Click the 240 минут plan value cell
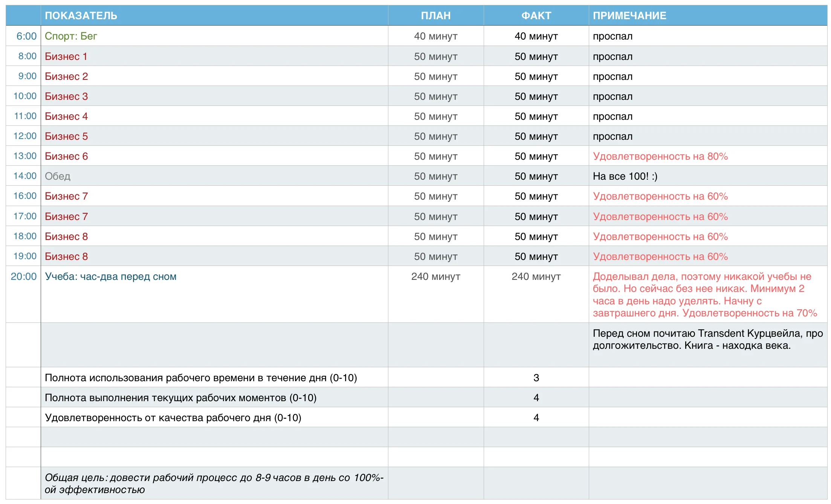The image size is (831, 504). pyautogui.click(x=435, y=276)
